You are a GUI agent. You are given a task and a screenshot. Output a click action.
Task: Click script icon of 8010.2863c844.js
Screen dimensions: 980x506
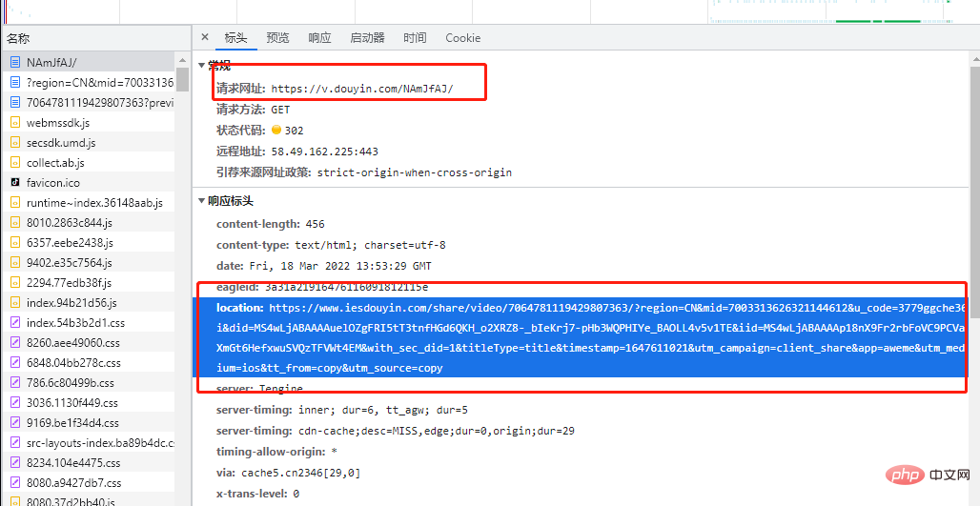(15, 222)
